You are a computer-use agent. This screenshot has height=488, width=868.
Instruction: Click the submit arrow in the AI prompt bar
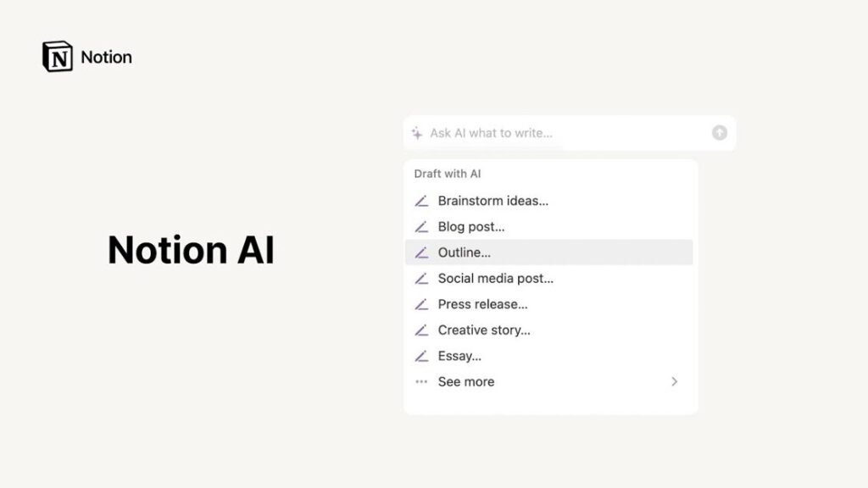pyautogui.click(x=720, y=133)
